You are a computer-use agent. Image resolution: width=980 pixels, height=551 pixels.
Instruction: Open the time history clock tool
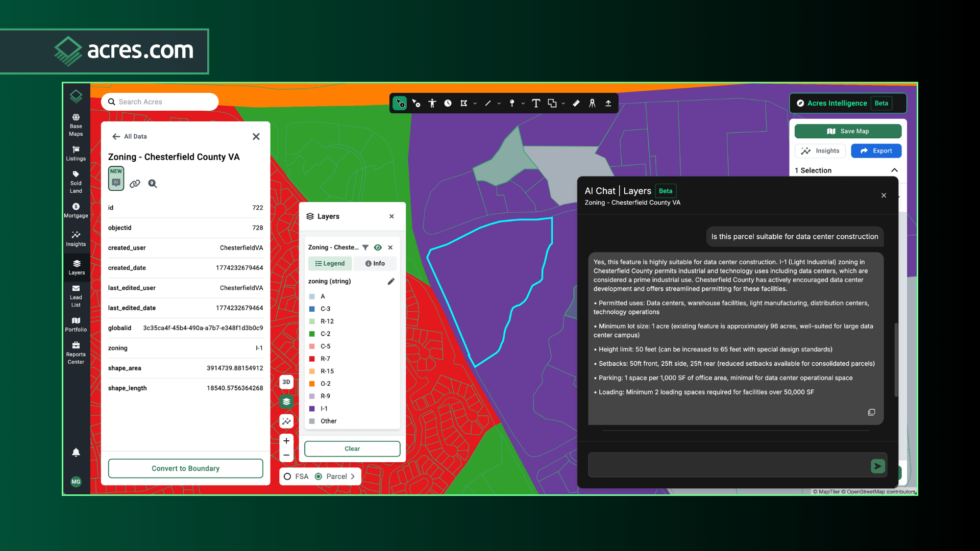(x=448, y=103)
